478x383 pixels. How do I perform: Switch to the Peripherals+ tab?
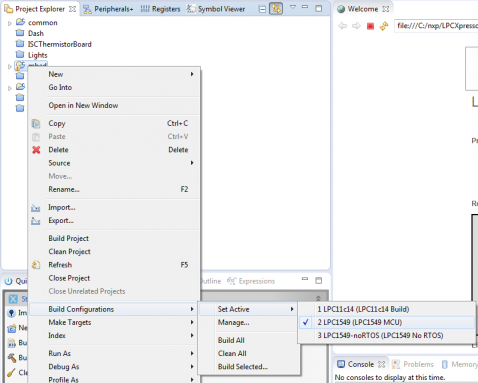pos(108,9)
